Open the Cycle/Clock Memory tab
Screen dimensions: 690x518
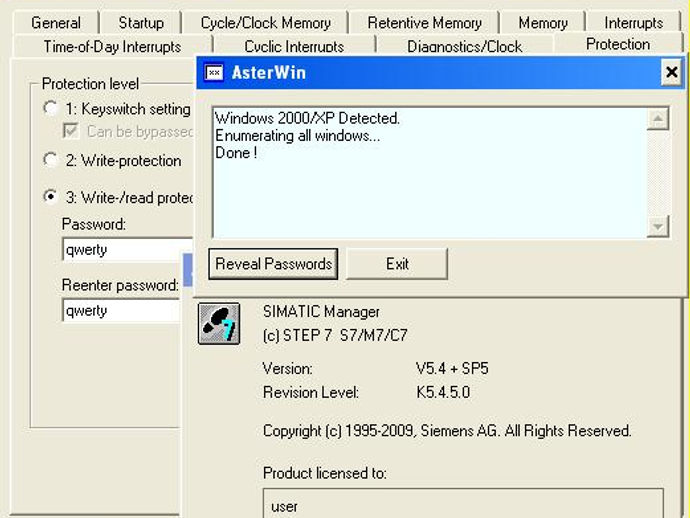[265, 22]
